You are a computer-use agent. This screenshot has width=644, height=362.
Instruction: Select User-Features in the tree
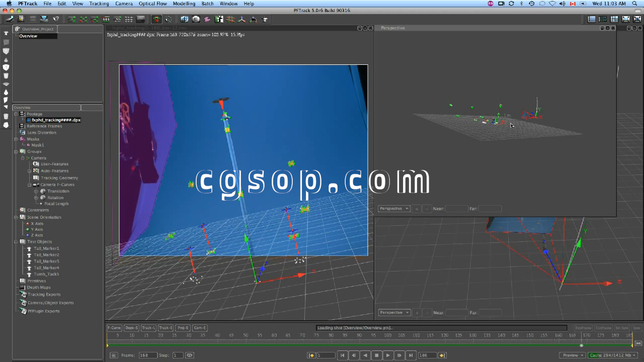pos(54,164)
